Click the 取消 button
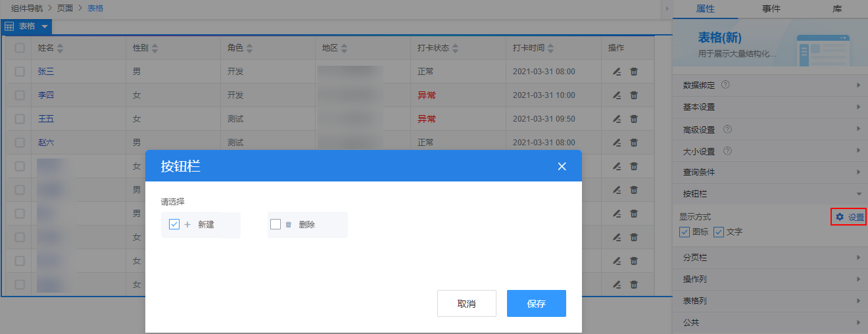The width and height of the screenshot is (868, 334). pos(467,304)
